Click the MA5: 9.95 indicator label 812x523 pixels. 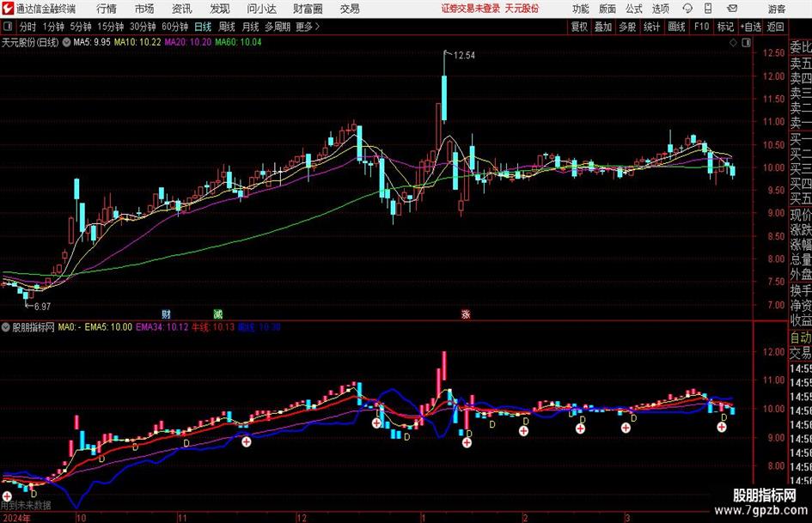click(92, 42)
